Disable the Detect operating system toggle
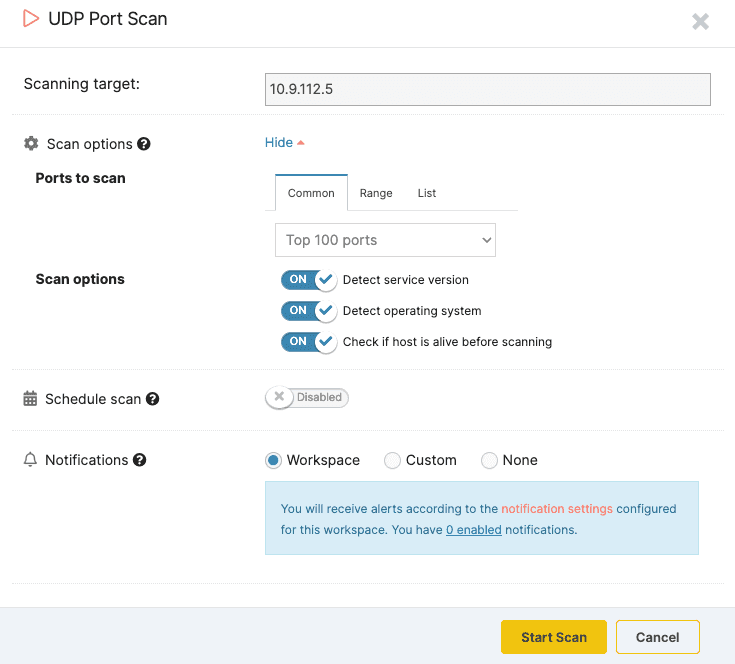 pos(308,311)
